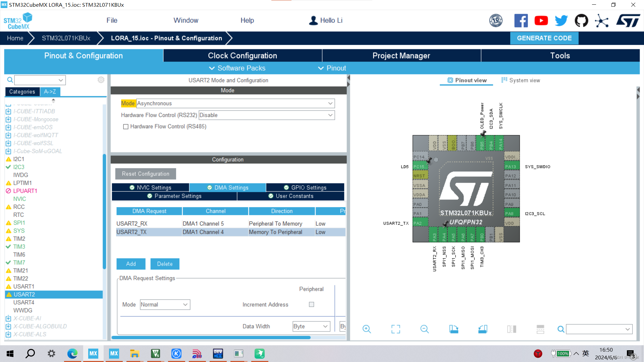Click the YouTube icon in toolbar
Viewport: 644px width, 362px height.
(541, 21)
